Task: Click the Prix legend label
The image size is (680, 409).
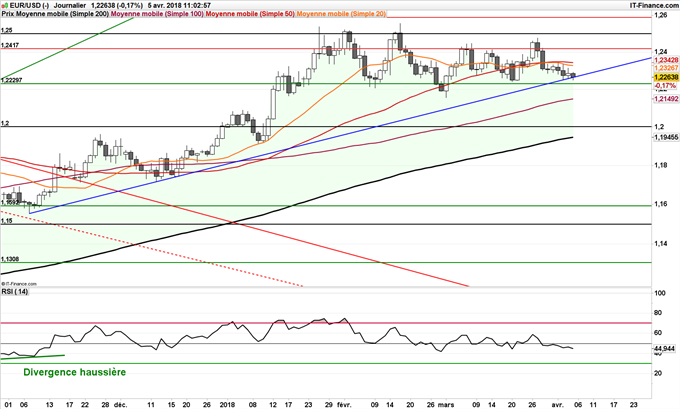Action: pyautogui.click(x=8, y=14)
